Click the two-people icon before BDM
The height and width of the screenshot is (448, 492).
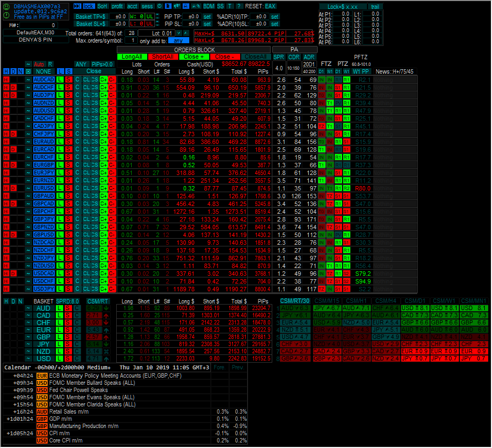click(196, 6)
